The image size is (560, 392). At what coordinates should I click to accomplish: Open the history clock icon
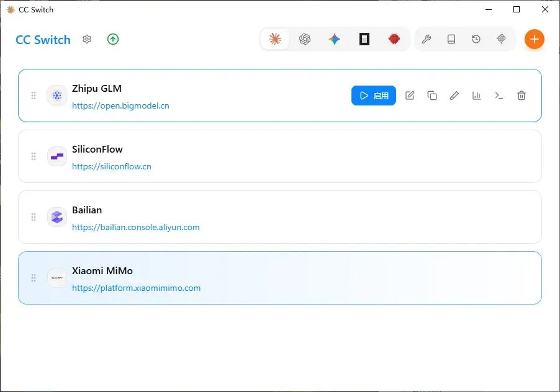point(476,39)
